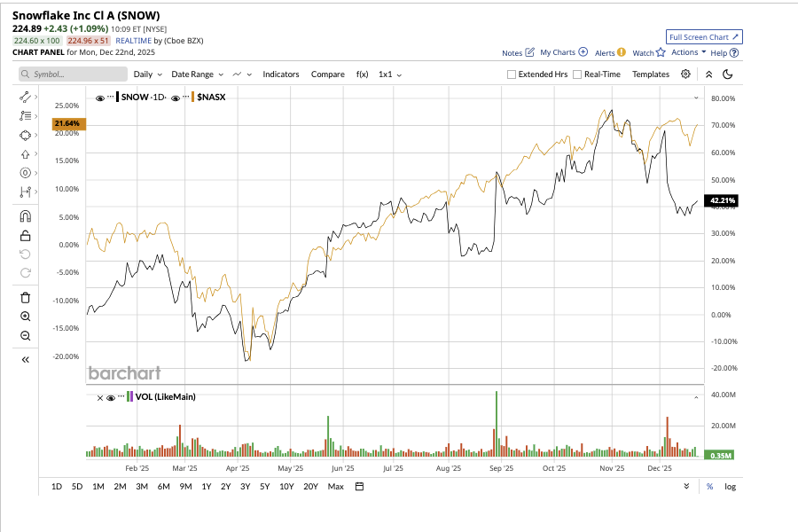
Task: Delete drawings using the trash icon
Action: pos(24,298)
